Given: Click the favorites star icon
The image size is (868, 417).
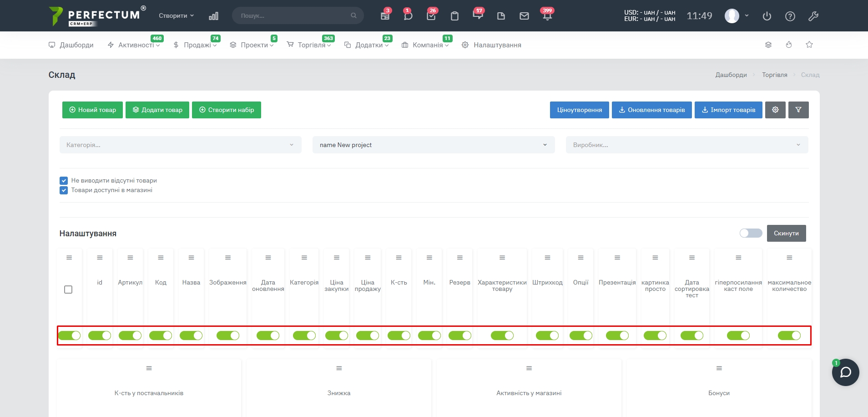Looking at the screenshot, I should pos(809,45).
